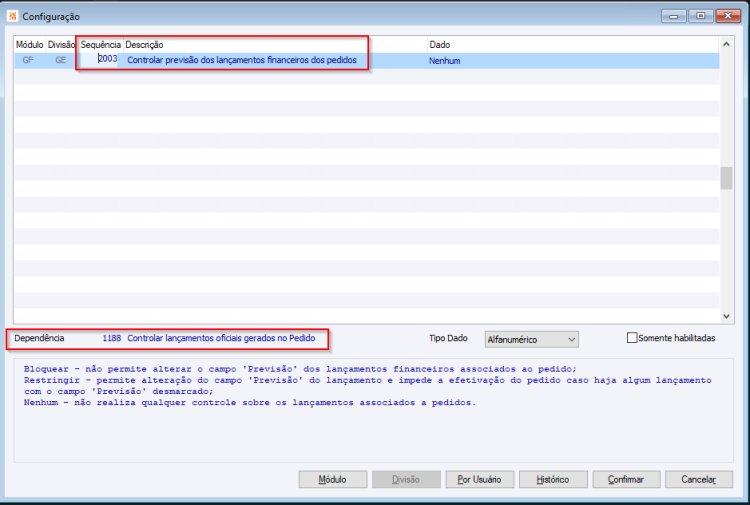750x505 pixels.
Task: Select the row Controlar previsão dos lançamentos financeiros
Action: pos(366,60)
